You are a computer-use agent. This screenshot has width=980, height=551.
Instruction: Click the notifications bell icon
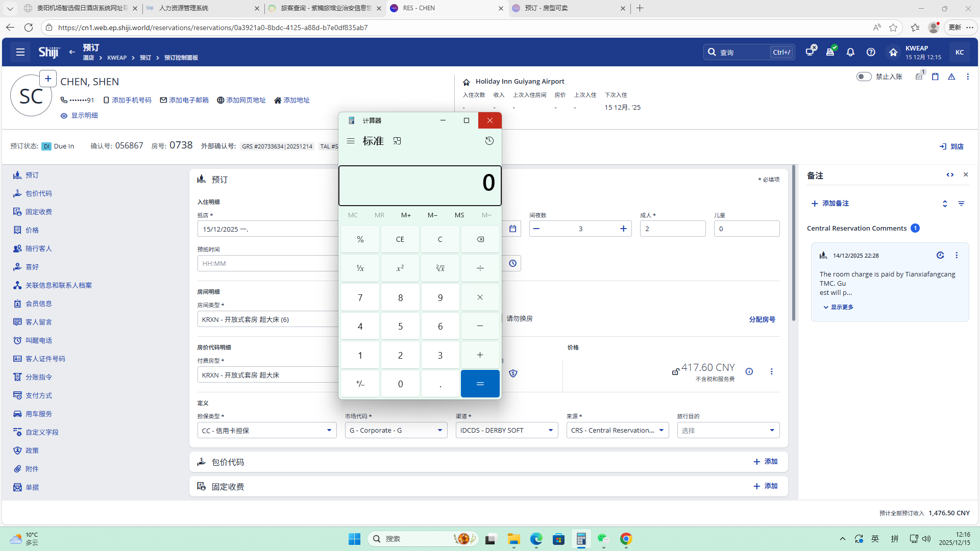[x=850, y=52]
